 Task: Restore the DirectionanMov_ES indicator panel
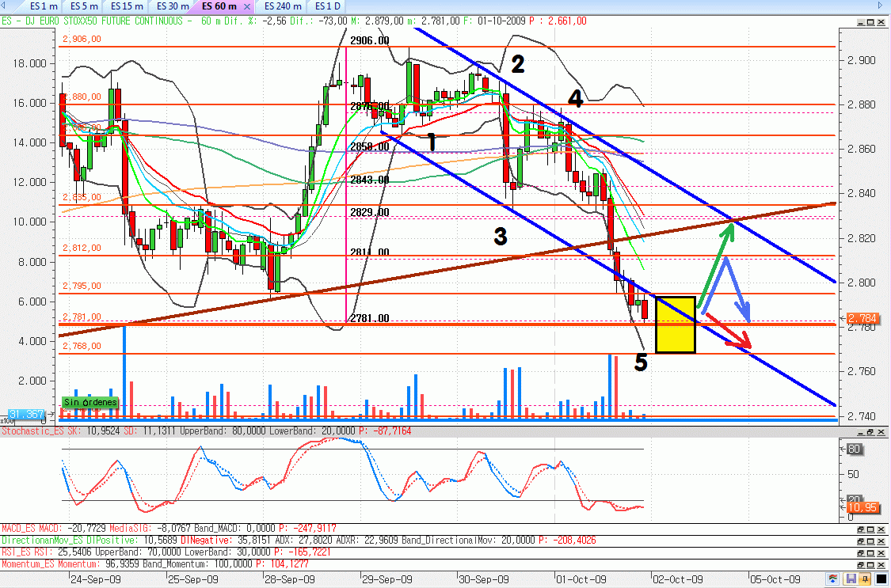861,541
